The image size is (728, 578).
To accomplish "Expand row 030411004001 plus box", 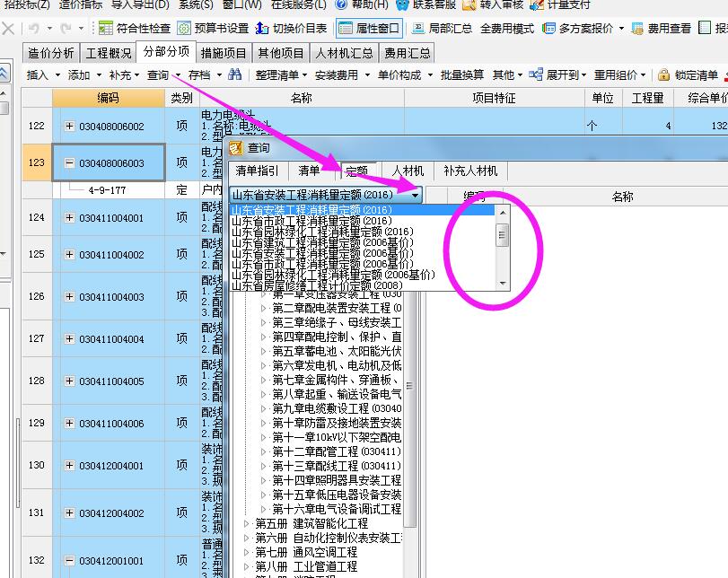I will [69, 217].
